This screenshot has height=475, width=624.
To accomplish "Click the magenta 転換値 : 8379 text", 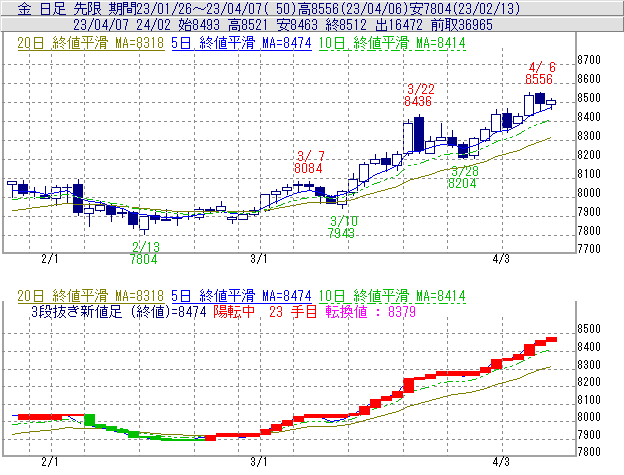I will click(370, 311).
